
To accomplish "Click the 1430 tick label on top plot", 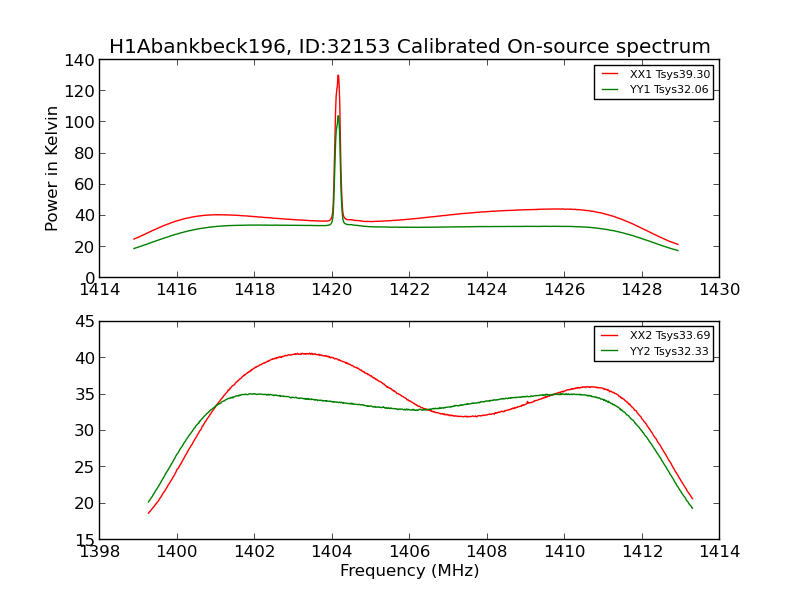I will pos(720,290).
